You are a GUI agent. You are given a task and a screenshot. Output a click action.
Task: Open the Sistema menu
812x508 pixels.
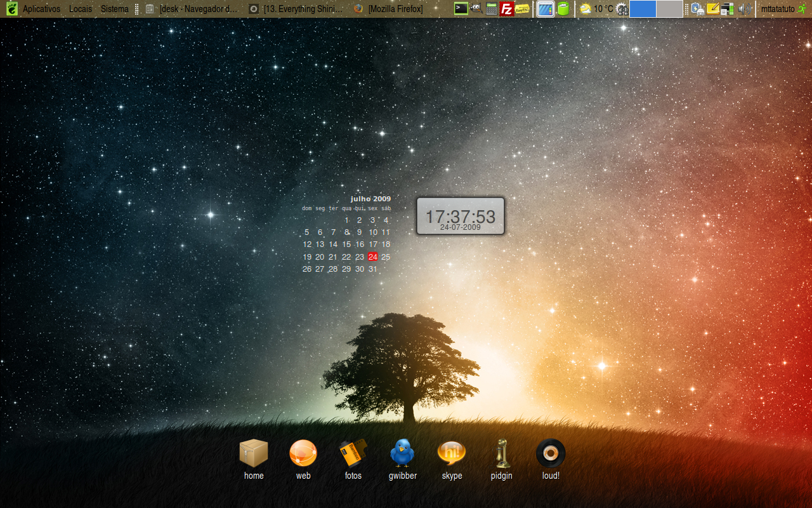coord(114,9)
